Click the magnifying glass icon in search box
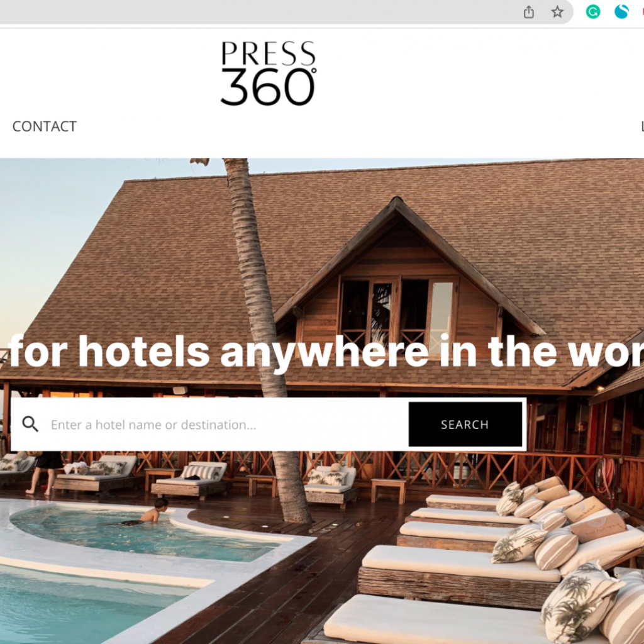Screen dimensions: 644x644 (x=30, y=424)
